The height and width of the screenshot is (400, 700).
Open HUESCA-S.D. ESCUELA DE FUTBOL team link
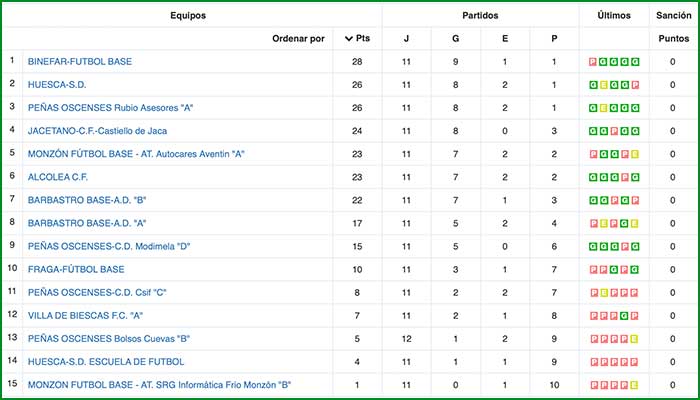[x=105, y=361]
